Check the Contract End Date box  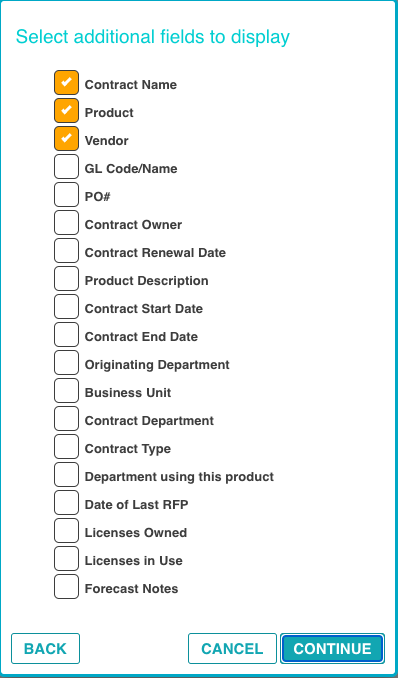(66, 335)
